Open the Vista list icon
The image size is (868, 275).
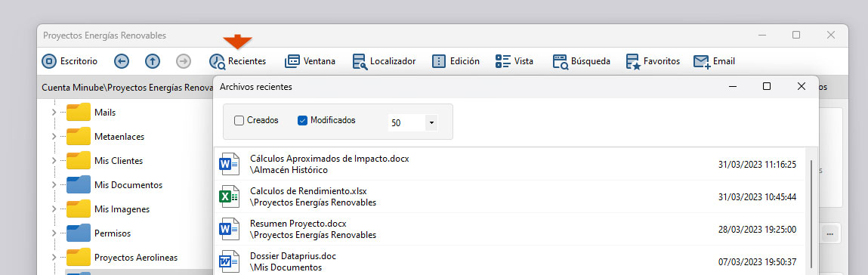502,61
